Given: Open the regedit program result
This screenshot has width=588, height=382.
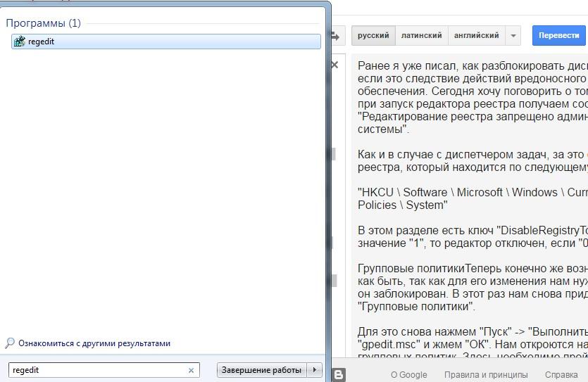Looking at the screenshot, I should pyautogui.click(x=165, y=42).
